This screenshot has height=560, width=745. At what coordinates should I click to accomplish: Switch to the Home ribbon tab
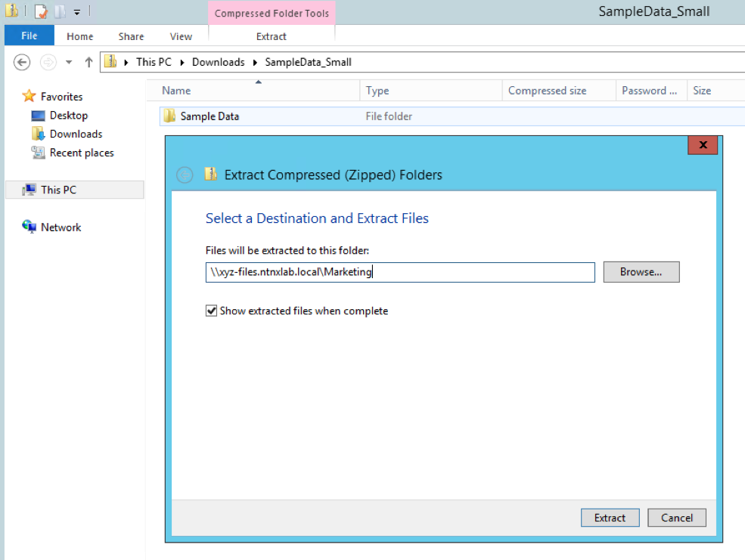pyautogui.click(x=80, y=36)
